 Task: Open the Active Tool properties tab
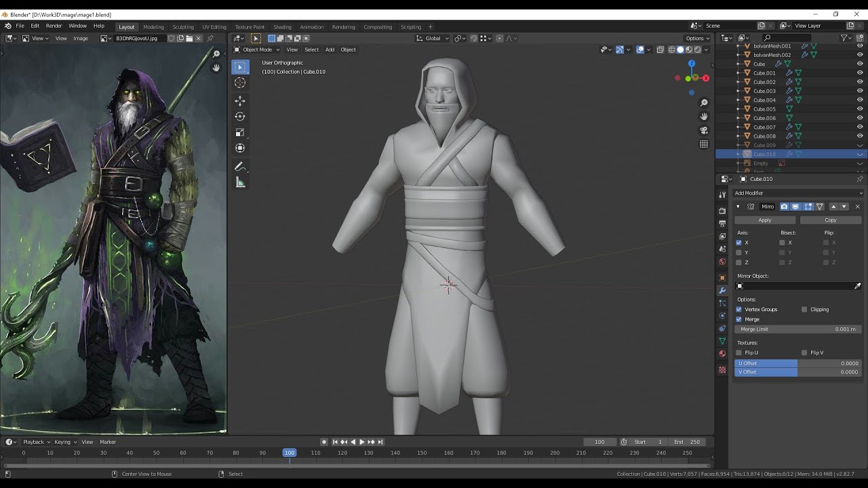click(x=722, y=195)
